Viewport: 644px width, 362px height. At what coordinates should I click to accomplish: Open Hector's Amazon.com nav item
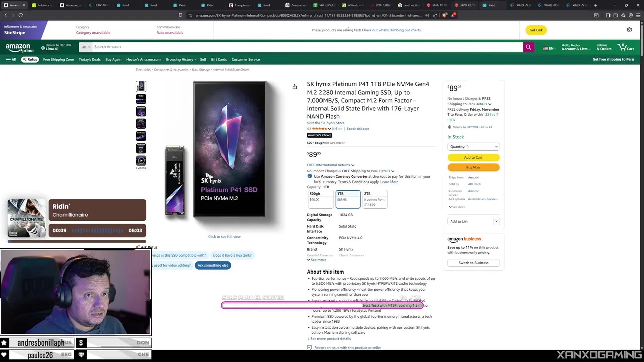point(143,59)
